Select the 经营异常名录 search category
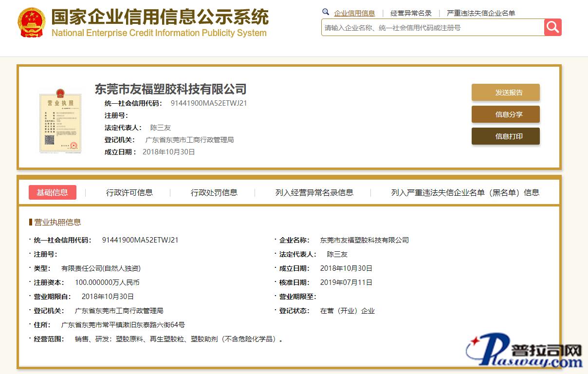Screen dimensions: 588x374 (x=411, y=13)
